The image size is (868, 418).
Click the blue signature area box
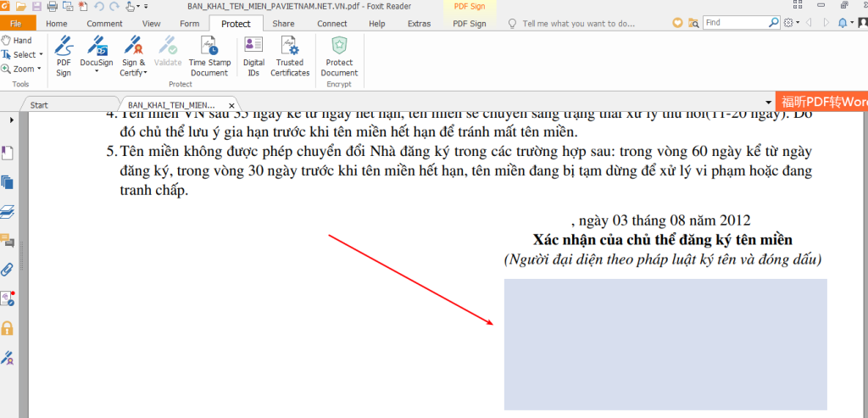[x=665, y=344]
